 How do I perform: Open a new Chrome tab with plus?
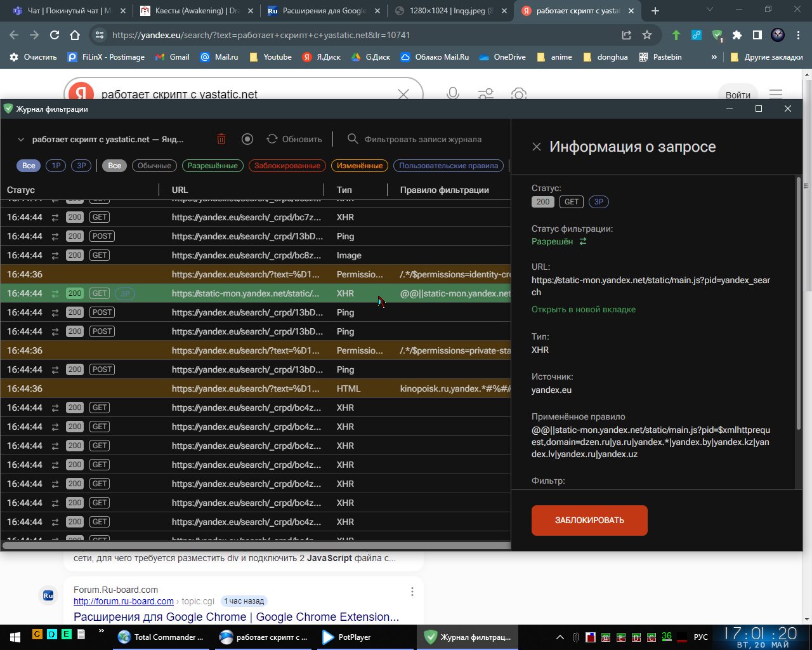click(x=655, y=11)
